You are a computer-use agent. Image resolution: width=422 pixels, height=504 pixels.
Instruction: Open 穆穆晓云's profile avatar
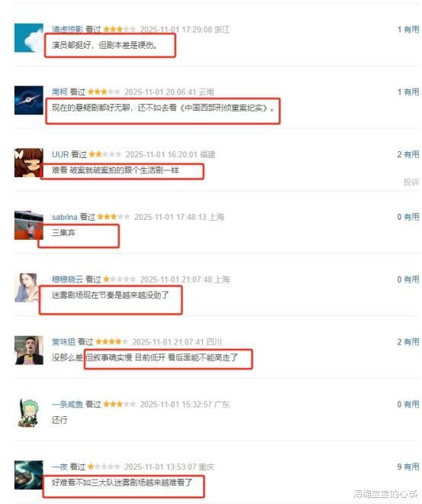point(29,288)
